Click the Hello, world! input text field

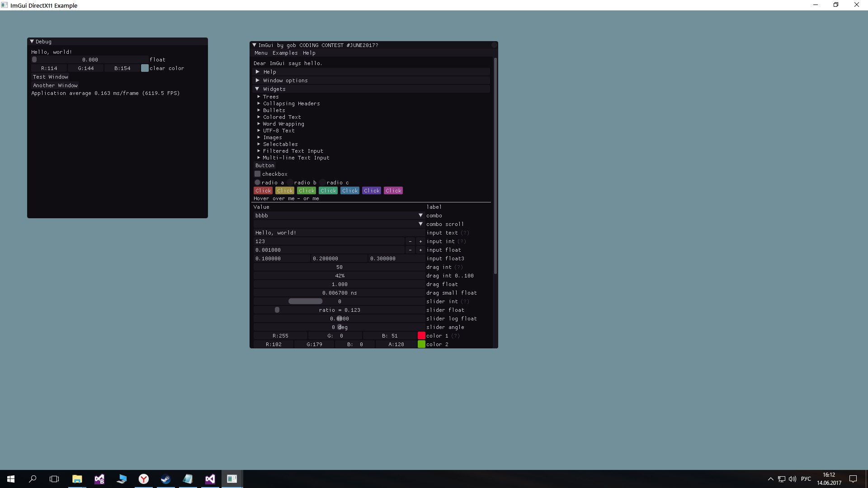click(339, 233)
